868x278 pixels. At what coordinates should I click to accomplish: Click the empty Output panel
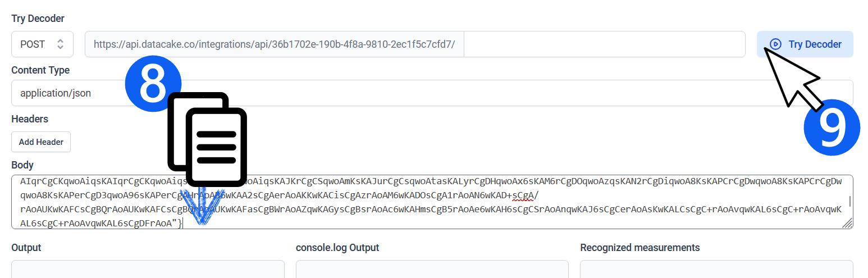point(148,269)
